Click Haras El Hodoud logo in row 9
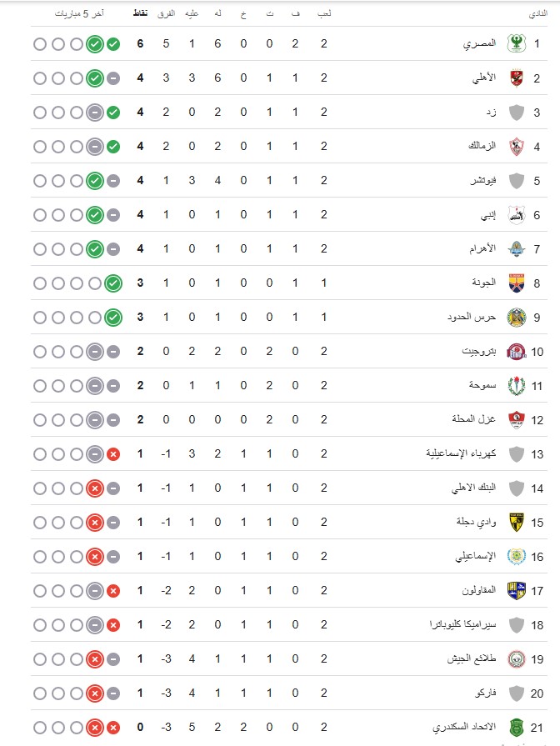The height and width of the screenshot is (746, 560). point(516,318)
